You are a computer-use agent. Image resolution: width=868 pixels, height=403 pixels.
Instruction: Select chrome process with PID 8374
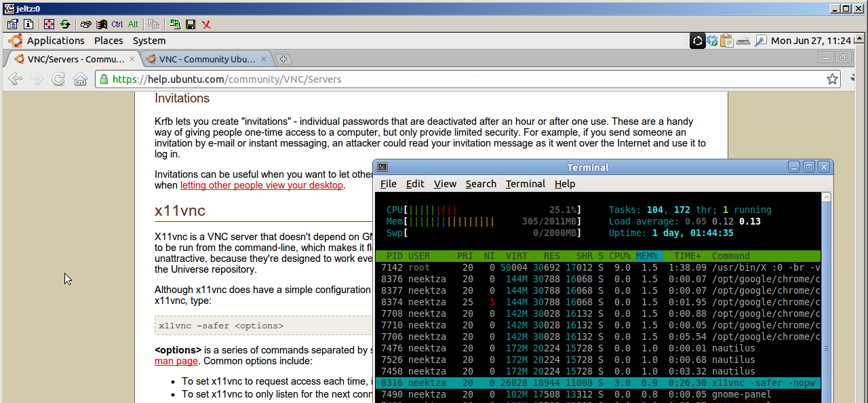coord(597,302)
